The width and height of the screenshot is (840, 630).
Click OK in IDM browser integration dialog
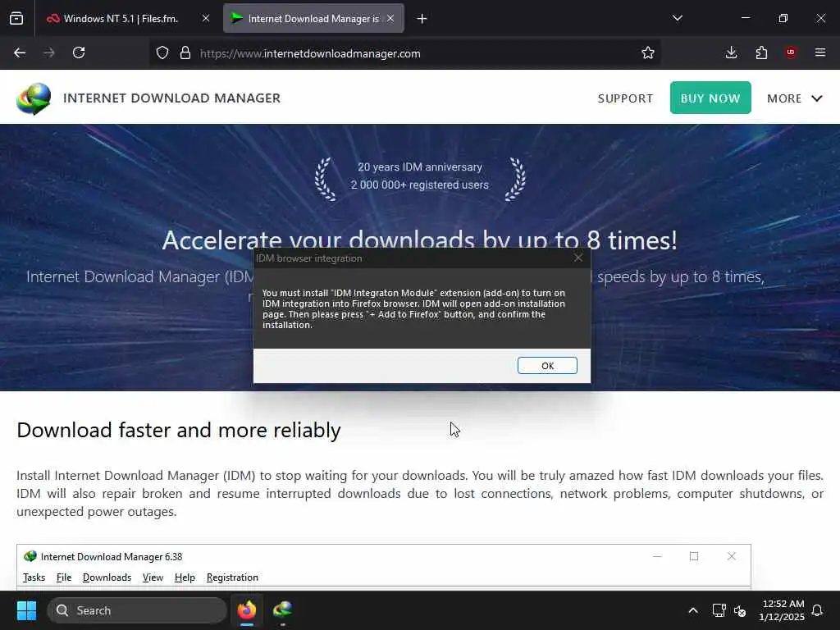tap(547, 365)
